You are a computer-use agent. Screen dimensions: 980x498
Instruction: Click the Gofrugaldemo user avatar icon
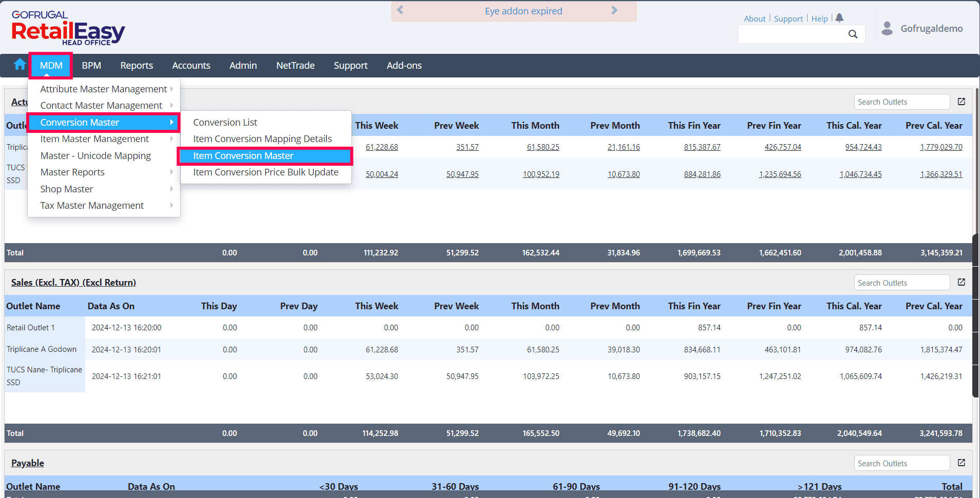(887, 28)
